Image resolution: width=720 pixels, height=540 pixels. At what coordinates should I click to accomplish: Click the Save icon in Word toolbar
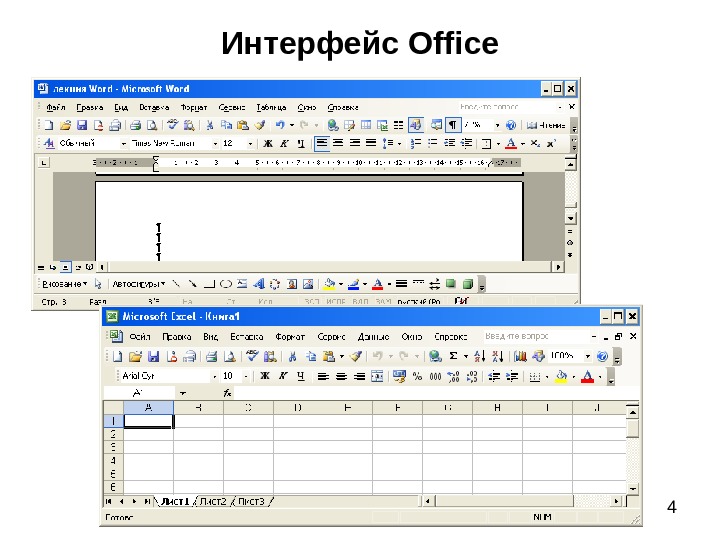click(x=82, y=125)
